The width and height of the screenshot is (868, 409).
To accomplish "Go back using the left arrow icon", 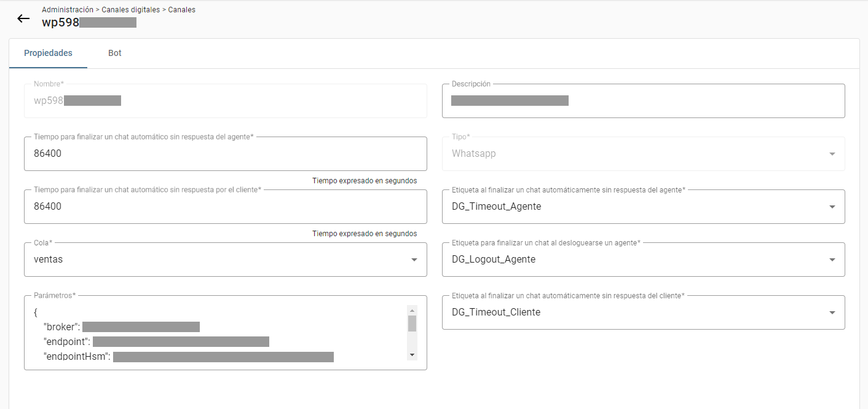I will pyautogui.click(x=23, y=18).
